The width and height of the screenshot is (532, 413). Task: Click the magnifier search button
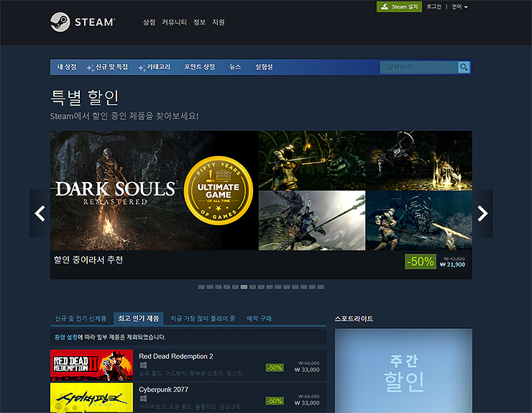pyautogui.click(x=464, y=67)
